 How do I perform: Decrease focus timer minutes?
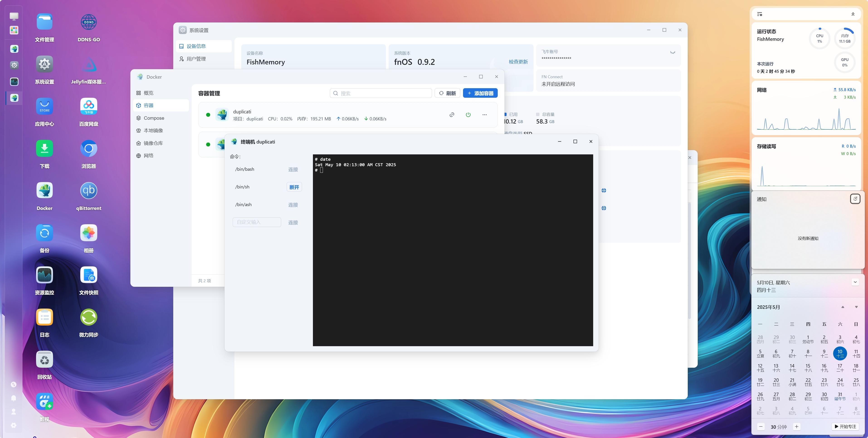(x=761, y=426)
